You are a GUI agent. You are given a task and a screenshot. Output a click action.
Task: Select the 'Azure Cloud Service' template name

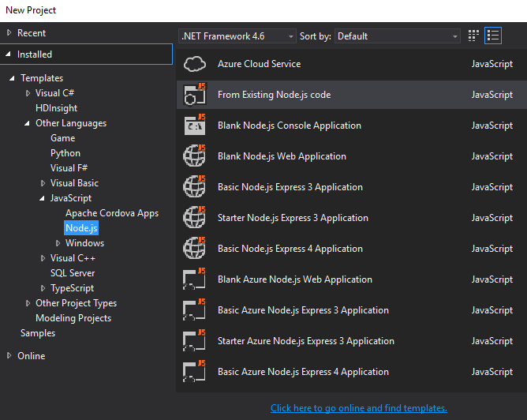click(259, 64)
